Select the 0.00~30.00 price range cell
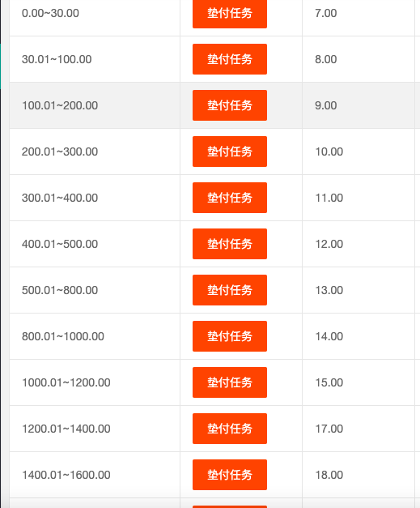Image resolution: width=420 pixels, height=508 pixels. (95, 13)
